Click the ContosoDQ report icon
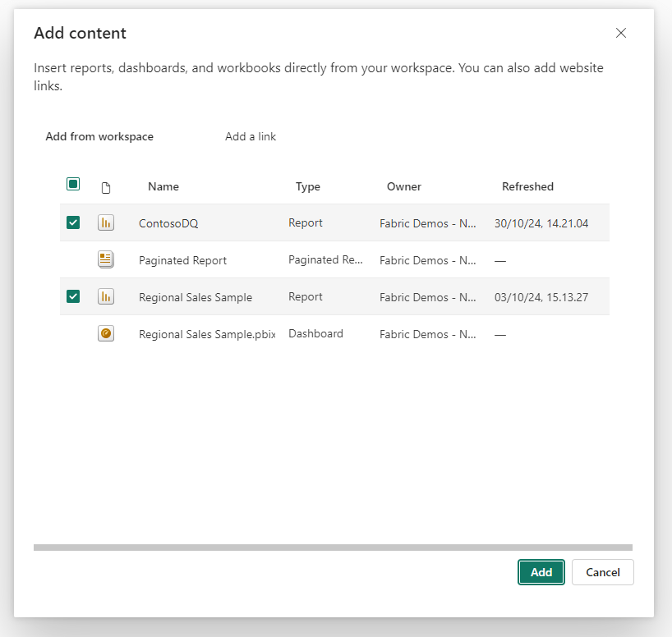The image size is (672, 637). click(x=105, y=222)
